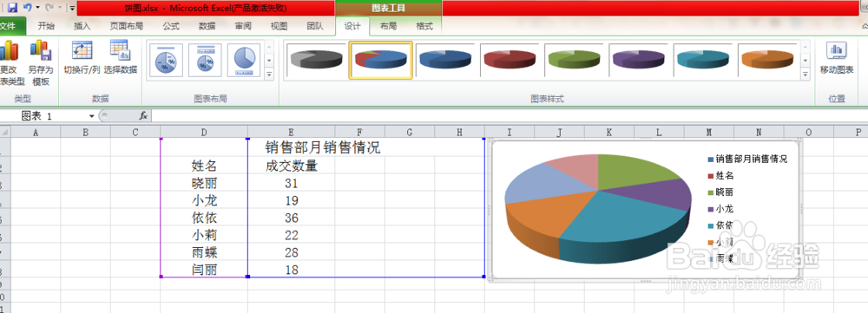Viewport: 868px width, 313px height.
Task: Select the cell with value 36
Action: point(291,218)
